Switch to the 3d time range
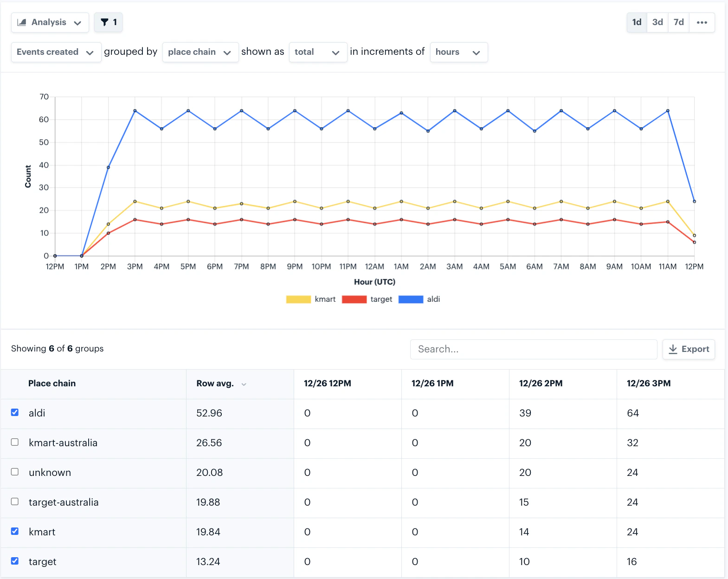Screen dimensions: 728x579 [x=657, y=22]
